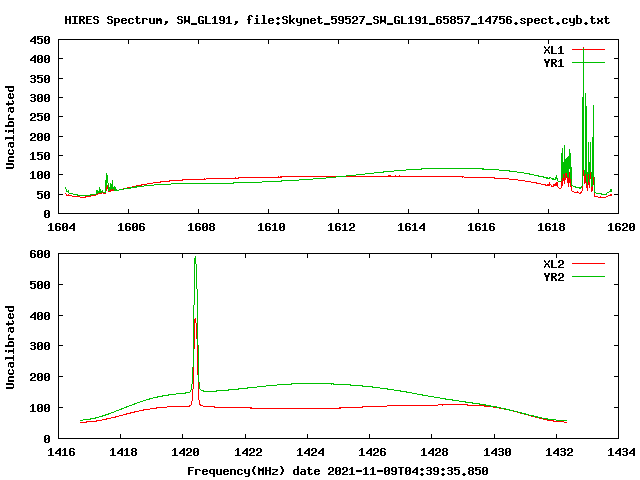Click the 1606 x-axis tick label
The height and width of the screenshot is (480, 640).
tap(131, 227)
